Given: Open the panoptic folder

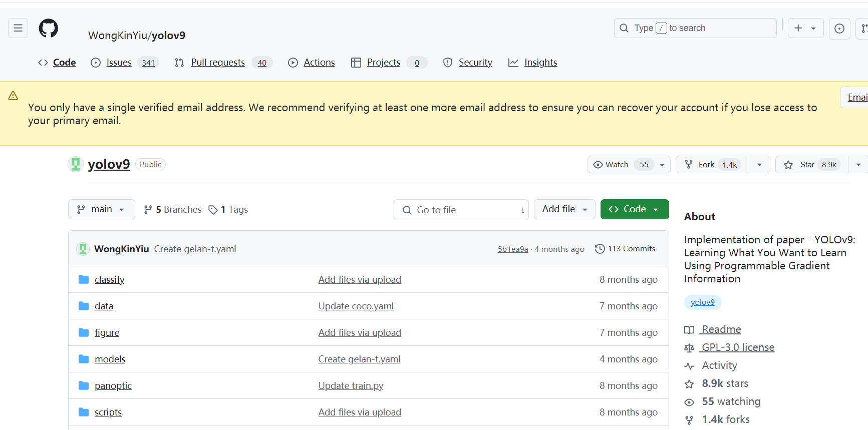Looking at the screenshot, I should (113, 385).
